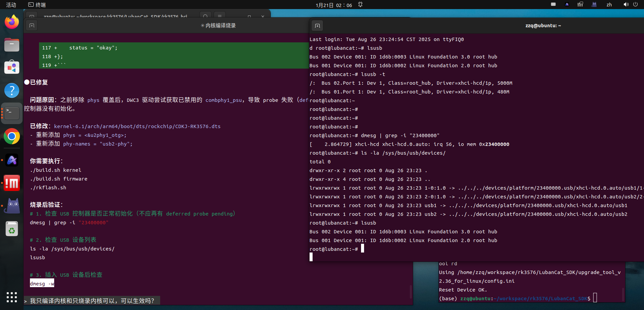
Task: Open the 活动 activities overview
Action: pos(11,5)
